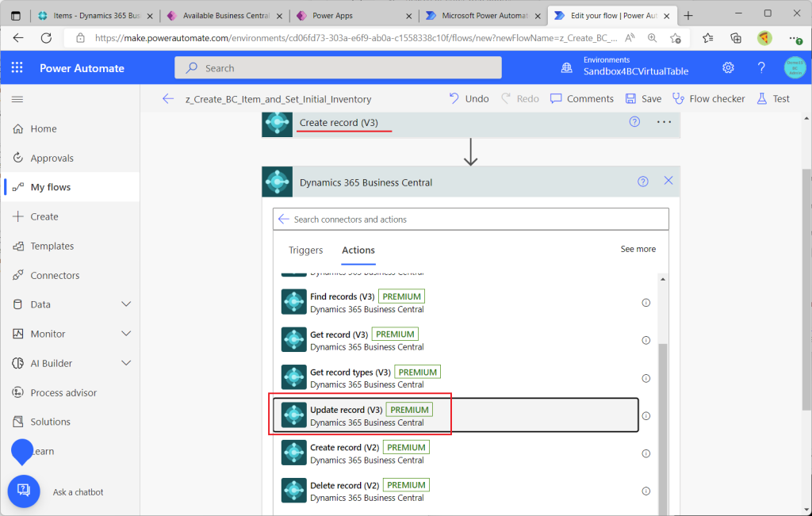This screenshot has width=812, height=516.
Task: Select the Find records (V3) action
Action: pyautogui.click(x=456, y=303)
